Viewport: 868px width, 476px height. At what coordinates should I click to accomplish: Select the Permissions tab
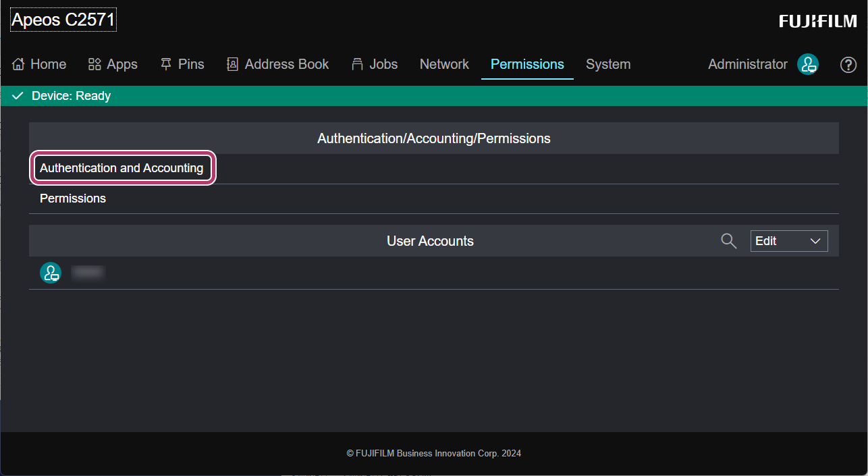click(x=527, y=64)
